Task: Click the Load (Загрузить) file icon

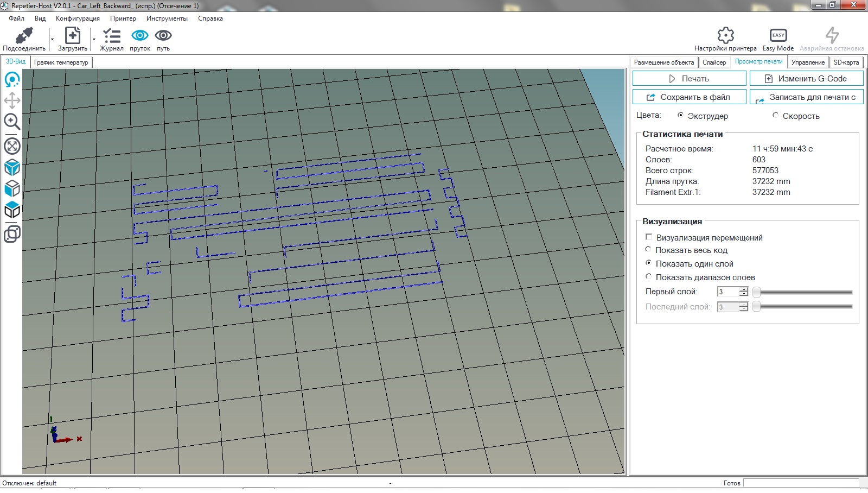Action: 72,36
